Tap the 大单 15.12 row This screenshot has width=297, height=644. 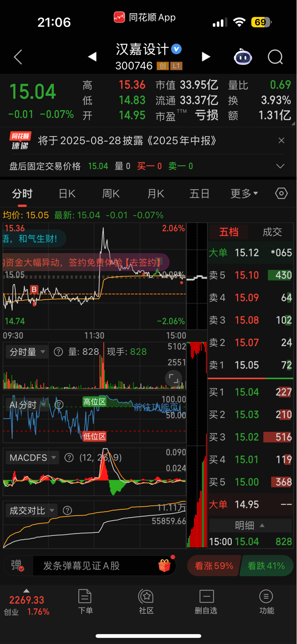(x=250, y=253)
